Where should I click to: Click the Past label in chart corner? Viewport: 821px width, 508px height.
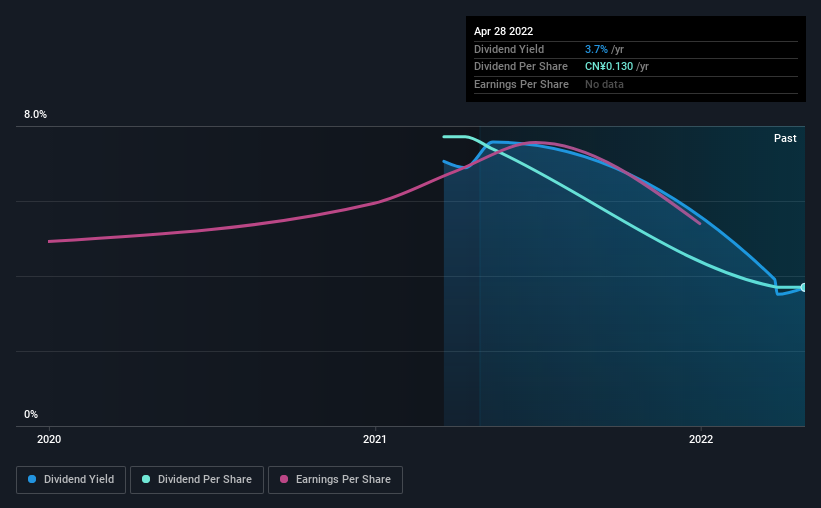pyautogui.click(x=785, y=138)
